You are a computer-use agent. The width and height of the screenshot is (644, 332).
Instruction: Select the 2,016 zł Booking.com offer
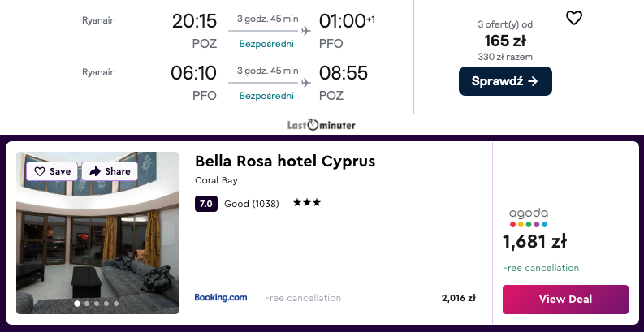[459, 298]
